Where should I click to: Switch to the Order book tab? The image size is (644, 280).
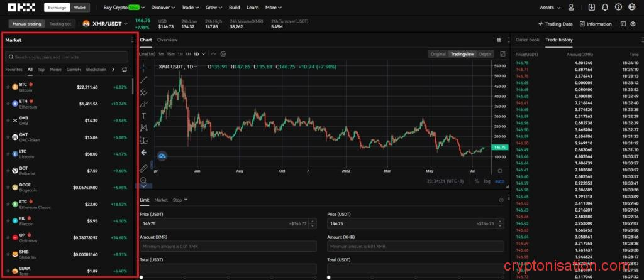pyautogui.click(x=527, y=40)
